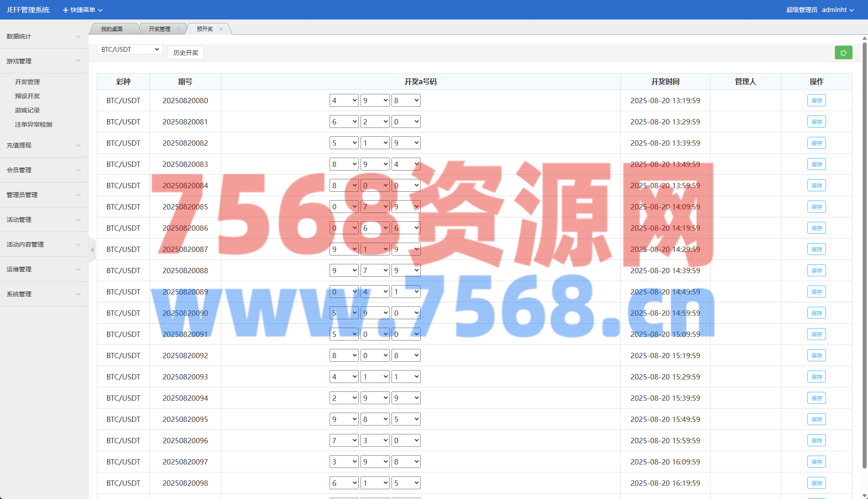This screenshot has height=499, width=868.
Task: Open third number dropdown for period 20250820098
Action: pos(406,483)
